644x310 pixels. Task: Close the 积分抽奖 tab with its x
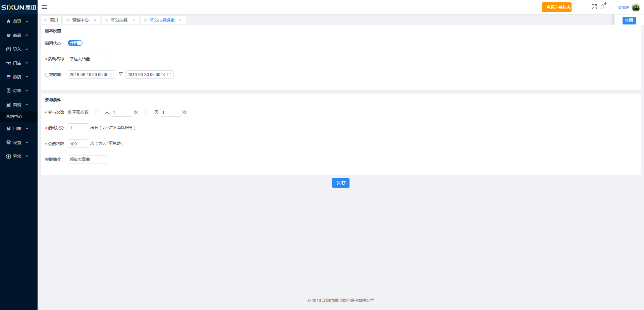click(x=133, y=20)
